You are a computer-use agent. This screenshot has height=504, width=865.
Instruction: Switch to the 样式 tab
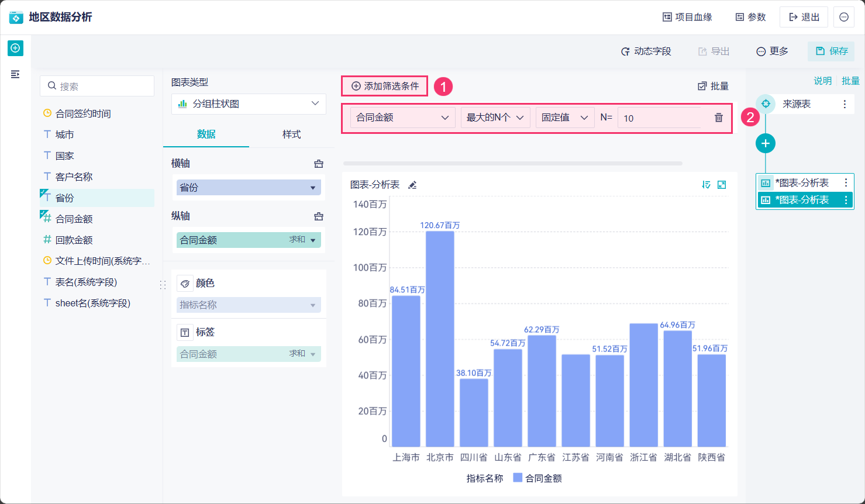pyautogui.click(x=291, y=134)
